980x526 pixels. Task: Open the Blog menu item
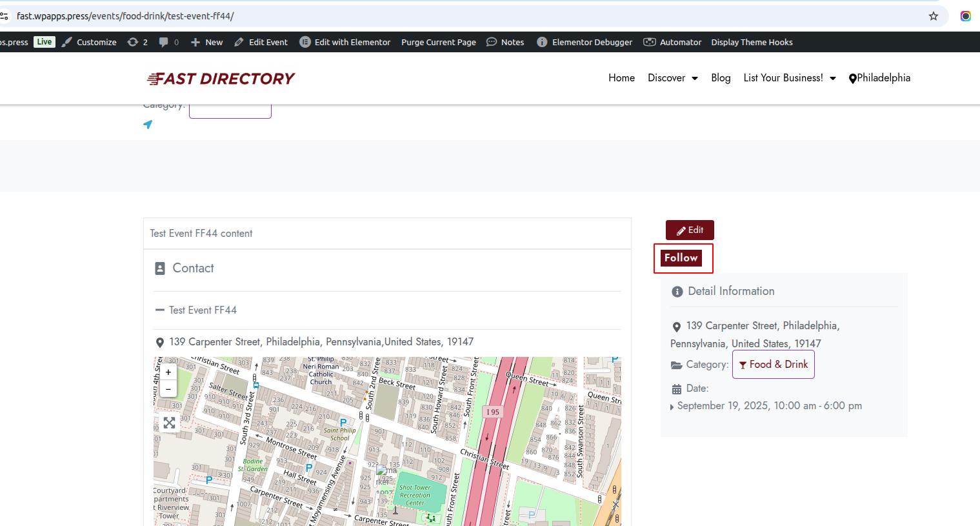coord(721,78)
